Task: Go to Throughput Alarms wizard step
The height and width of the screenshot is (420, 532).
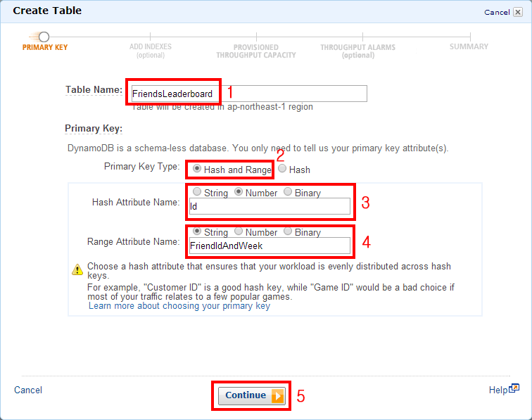Action: (x=357, y=51)
